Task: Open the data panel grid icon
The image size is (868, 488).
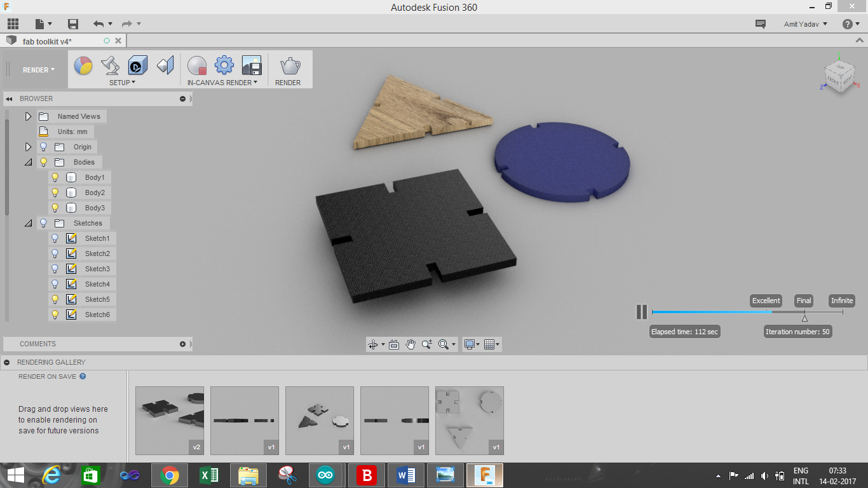Action: pos(13,24)
